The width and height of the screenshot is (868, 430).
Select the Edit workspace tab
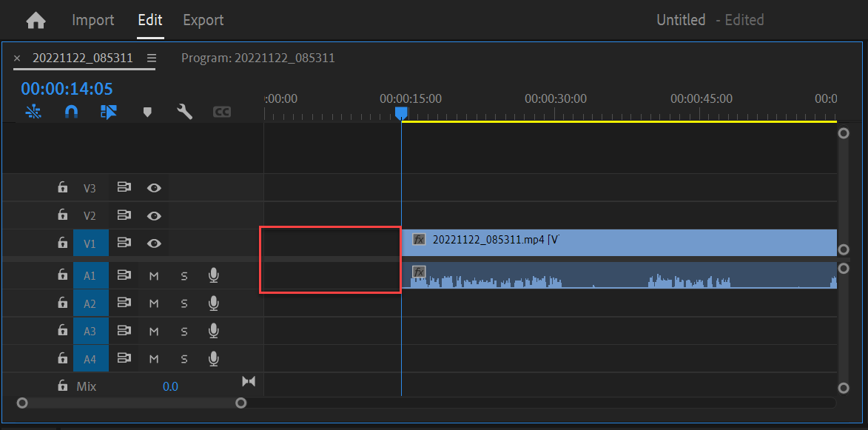150,21
